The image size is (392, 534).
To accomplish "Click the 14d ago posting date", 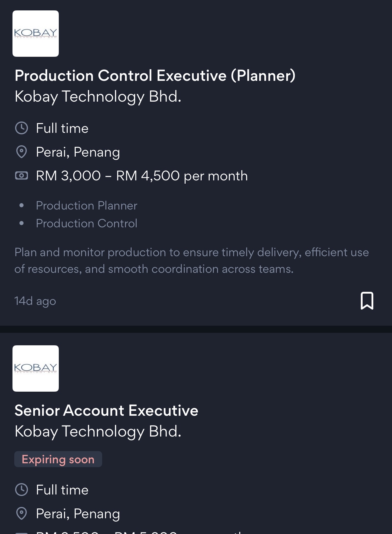I will pos(35,301).
